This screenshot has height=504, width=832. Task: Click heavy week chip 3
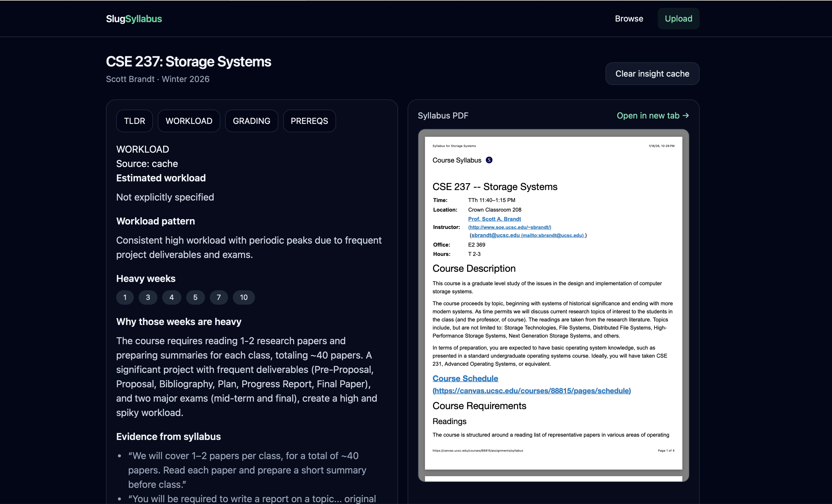(148, 297)
